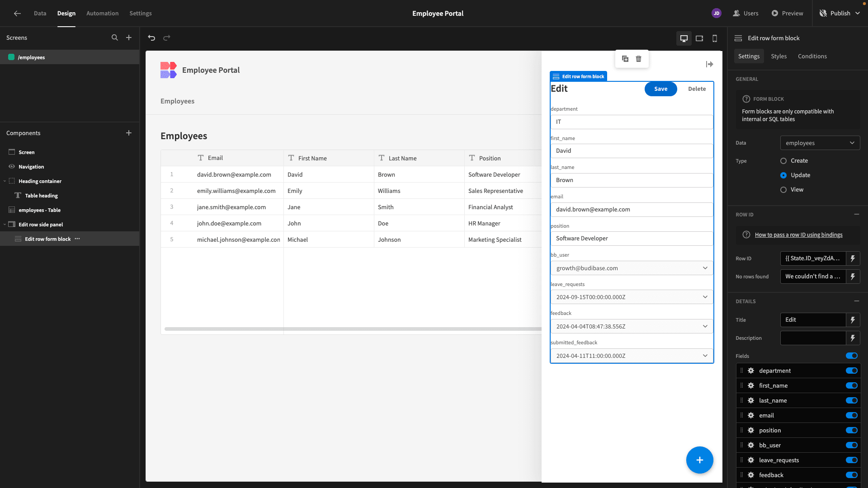
Task: Redo the last change
Action: (x=167, y=38)
